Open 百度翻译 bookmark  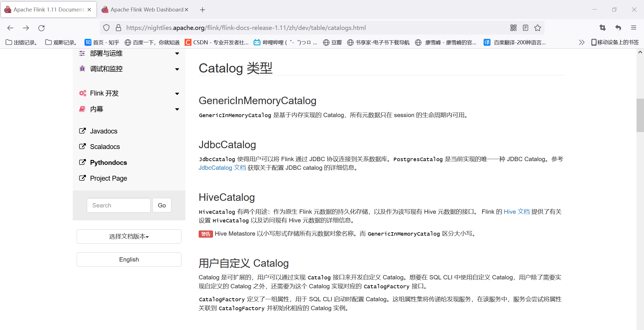515,43
